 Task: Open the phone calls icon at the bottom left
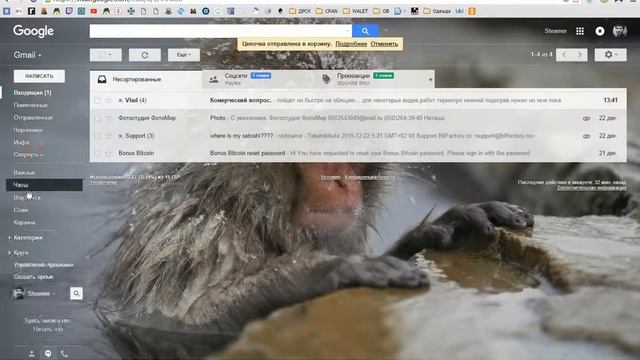[64, 353]
